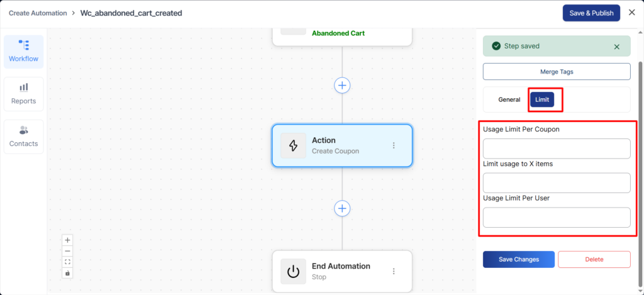Add step below the Action node

[342, 208]
